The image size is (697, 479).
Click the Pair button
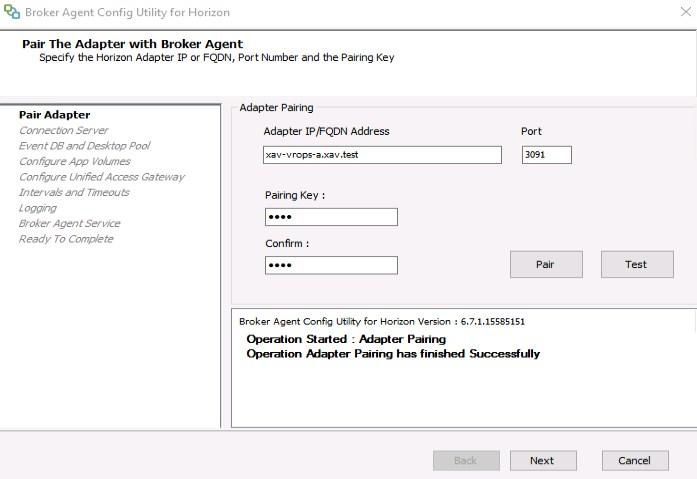(x=546, y=264)
